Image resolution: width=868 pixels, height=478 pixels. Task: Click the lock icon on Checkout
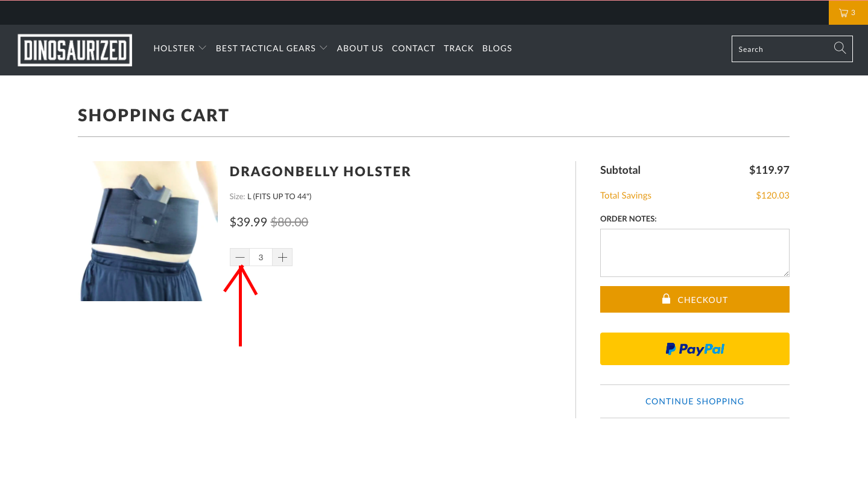[x=666, y=299]
